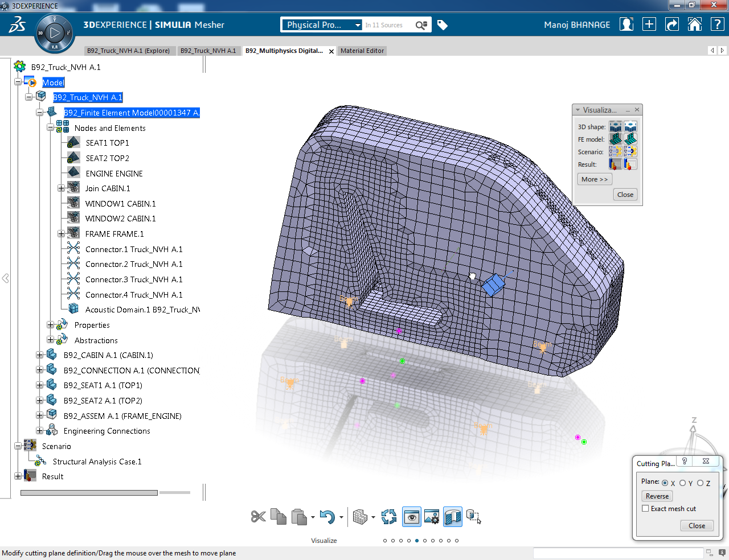
Task: Expand the Result tree node
Action: [18, 476]
